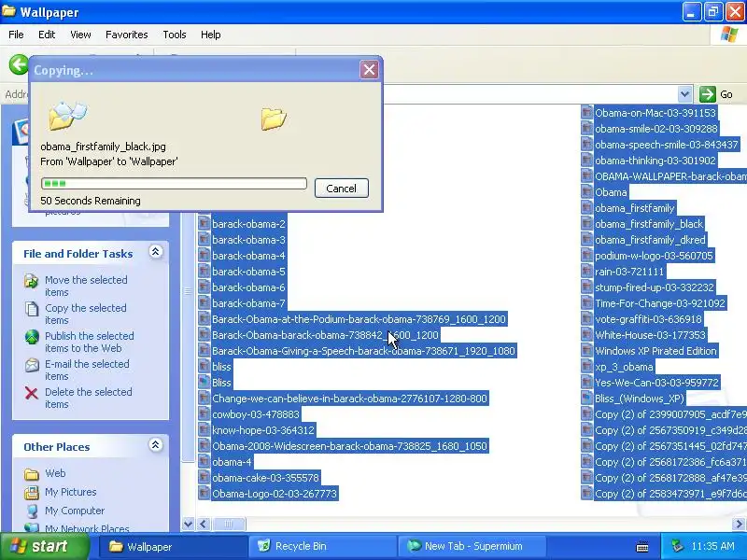Select the file xp_3_obama

(624, 367)
